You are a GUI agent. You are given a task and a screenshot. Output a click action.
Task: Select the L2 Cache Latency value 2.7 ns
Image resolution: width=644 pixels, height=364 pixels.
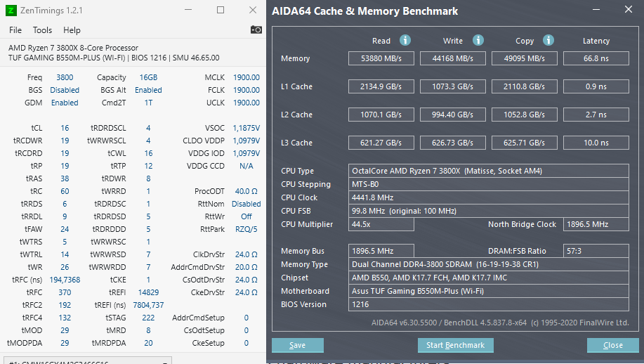point(596,115)
